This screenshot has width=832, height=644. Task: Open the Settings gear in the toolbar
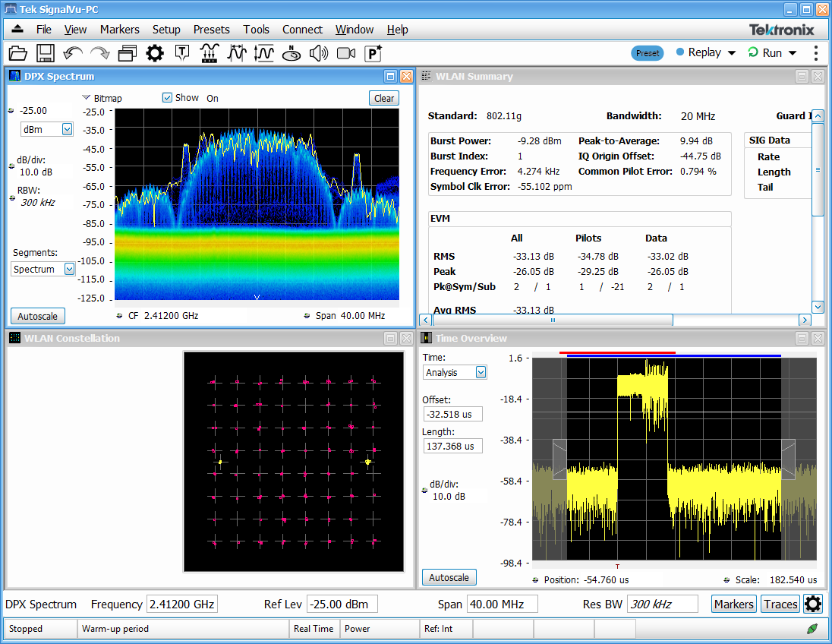click(x=155, y=53)
